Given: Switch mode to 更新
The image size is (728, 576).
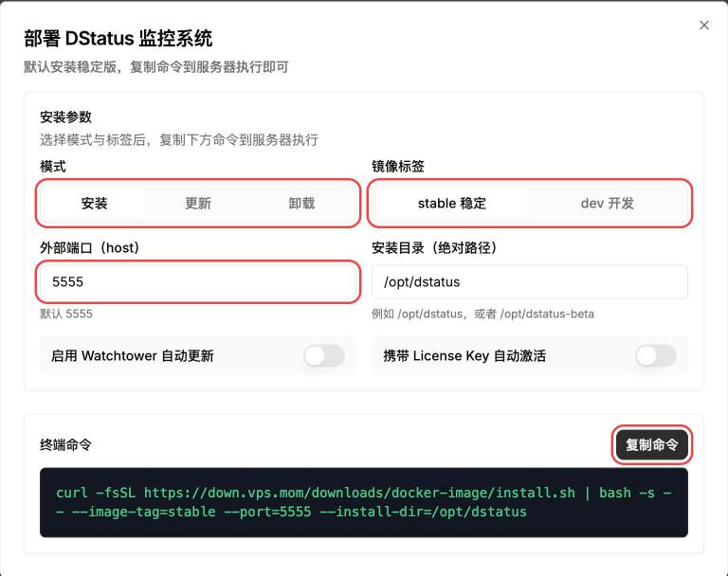Looking at the screenshot, I should 198,204.
